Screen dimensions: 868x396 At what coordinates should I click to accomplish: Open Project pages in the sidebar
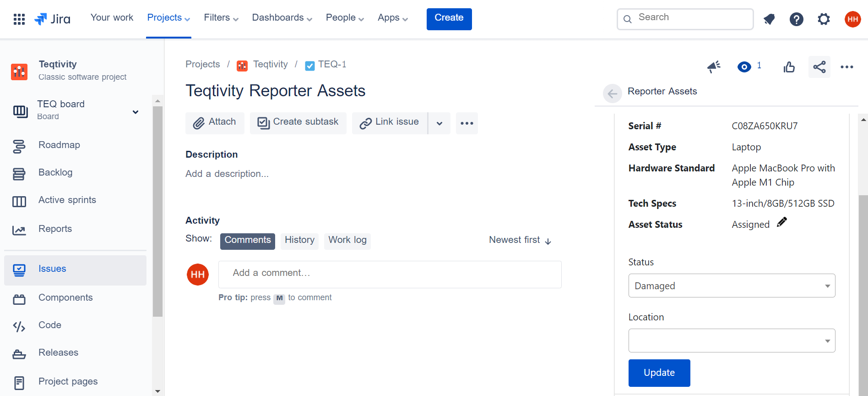click(76, 382)
